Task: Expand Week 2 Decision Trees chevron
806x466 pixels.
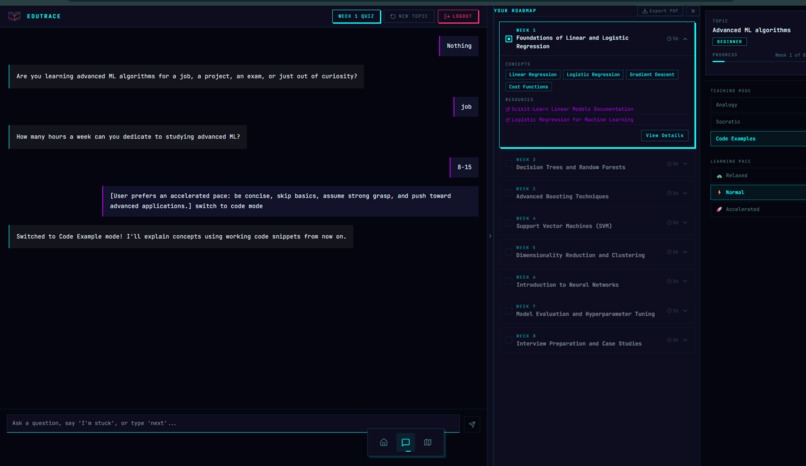Action: coord(685,164)
